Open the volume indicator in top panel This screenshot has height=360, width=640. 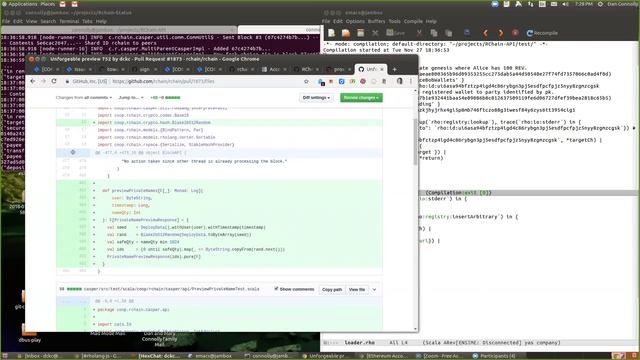point(565,4)
